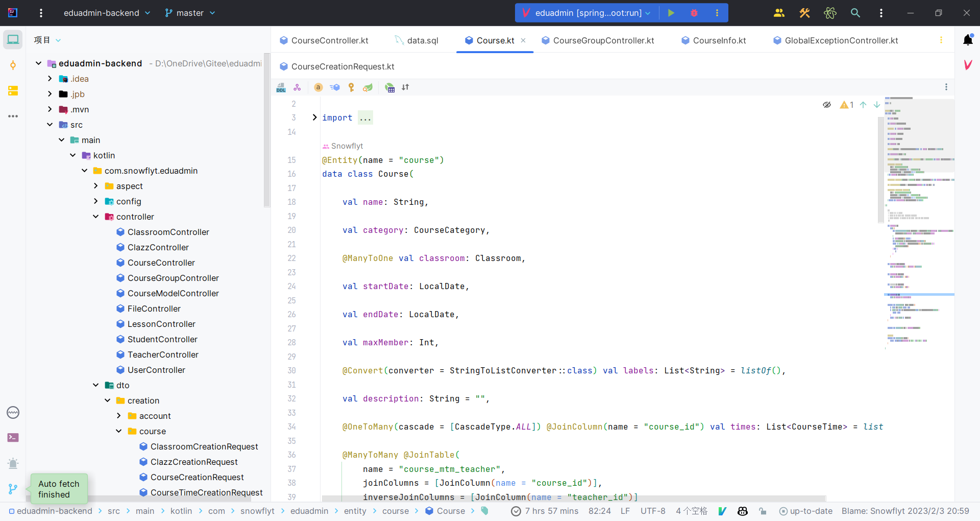Click the Spring data table icon

(389, 87)
